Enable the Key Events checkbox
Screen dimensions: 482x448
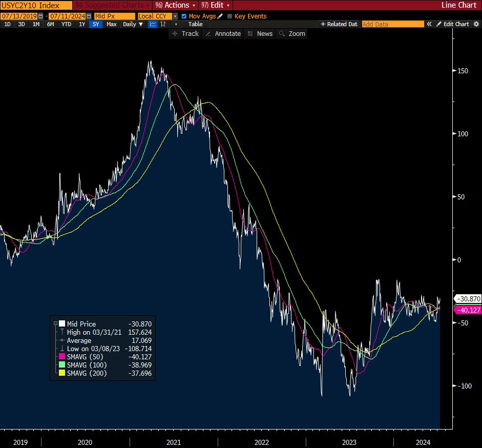(x=229, y=16)
